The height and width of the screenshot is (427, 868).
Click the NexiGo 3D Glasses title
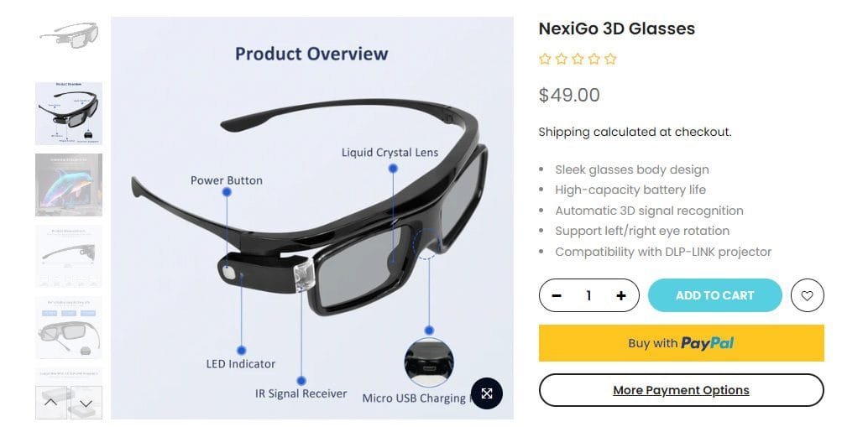(x=617, y=29)
